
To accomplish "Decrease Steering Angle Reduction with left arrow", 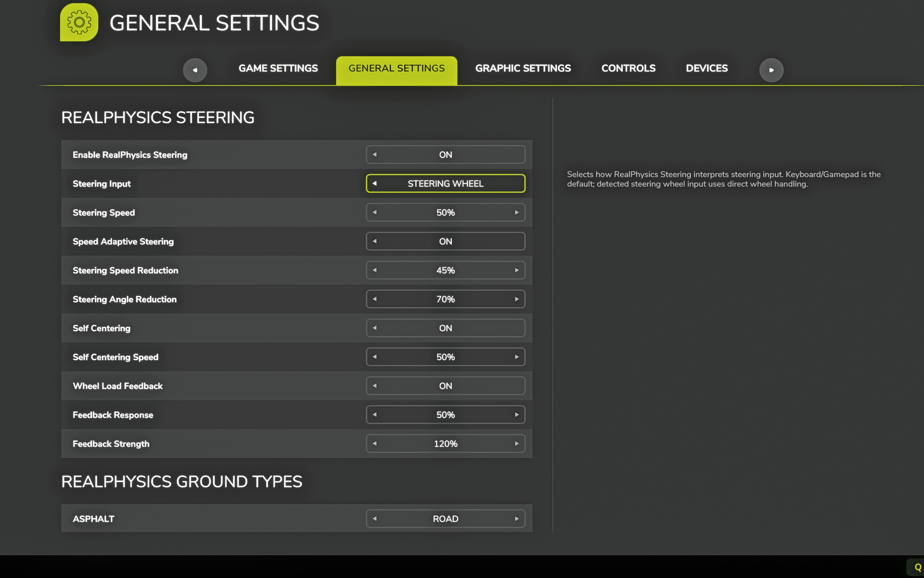I will coord(374,299).
